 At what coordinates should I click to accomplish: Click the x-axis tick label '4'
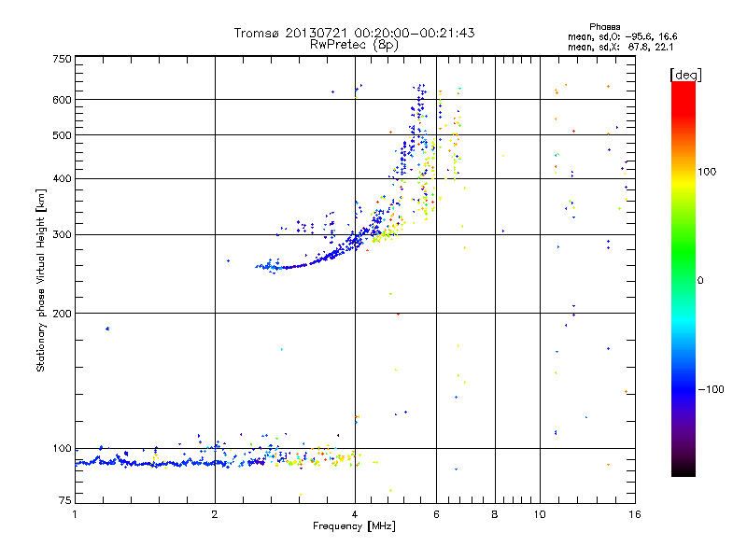point(355,514)
